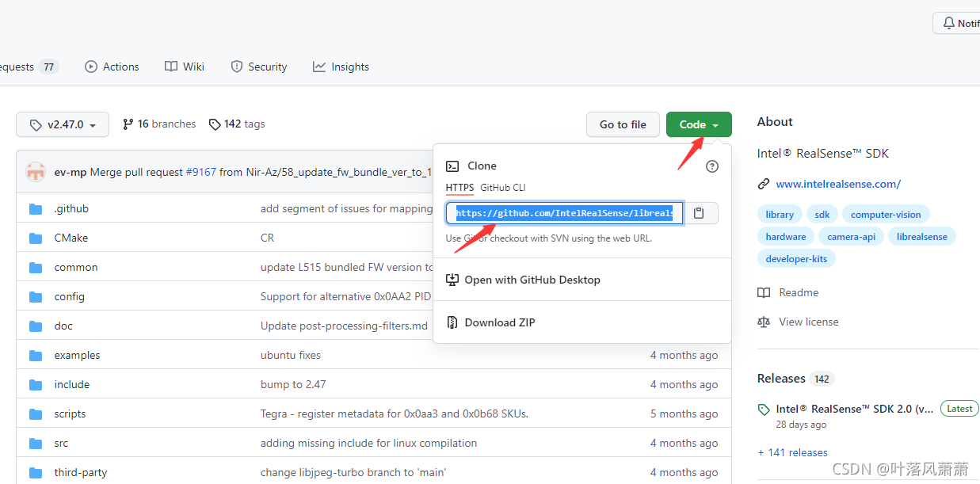Image resolution: width=980 pixels, height=484 pixels.
Task: Copy clone URL with clipboard icon
Action: coord(699,213)
